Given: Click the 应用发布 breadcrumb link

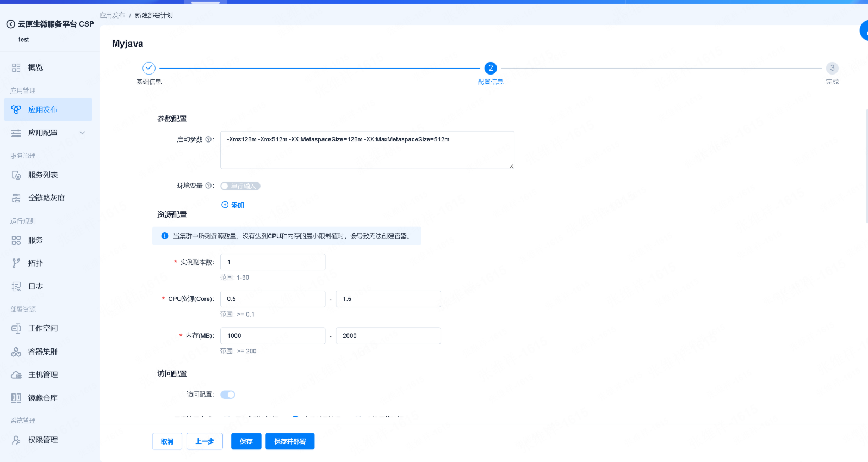Looking at the screenshot, I should point(112,15).
